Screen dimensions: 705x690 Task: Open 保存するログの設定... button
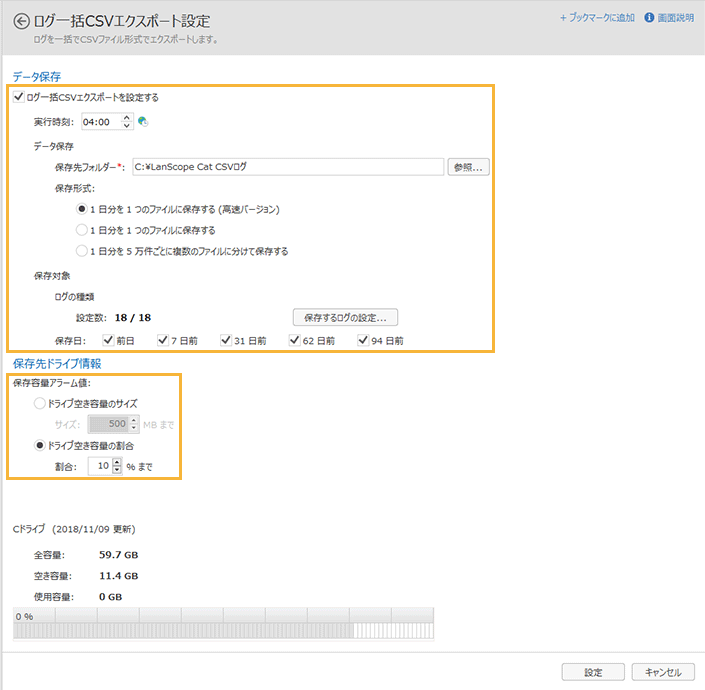coord(345,317)
